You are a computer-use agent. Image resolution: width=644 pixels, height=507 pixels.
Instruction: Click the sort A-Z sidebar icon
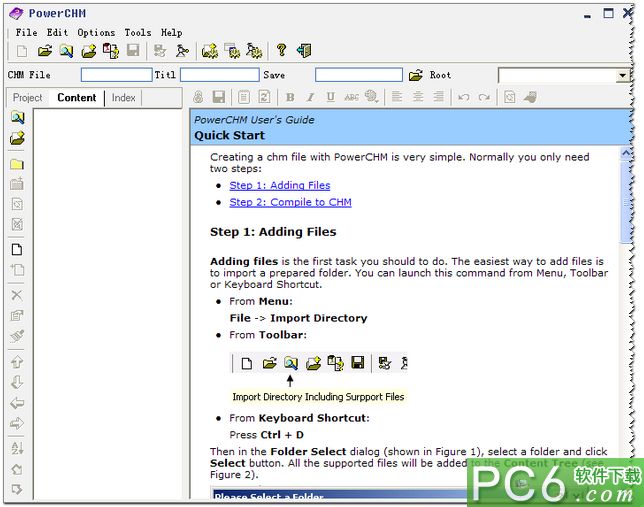(17, 448)
